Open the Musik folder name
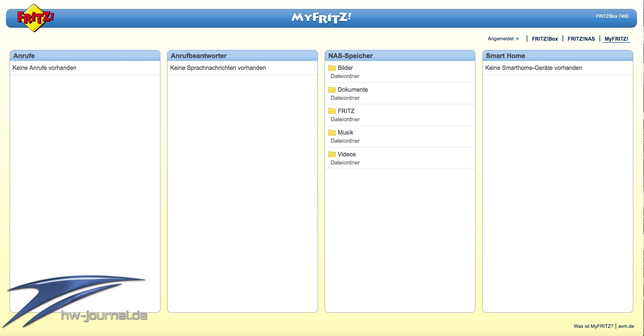 click(345, 132)
